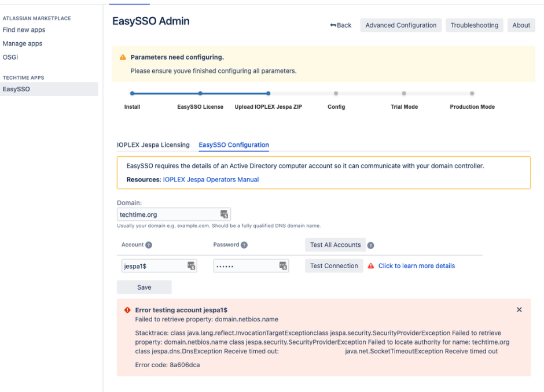Click the About button
The height and width of the screenshot is (392, 544).
(x=521, y=25)
